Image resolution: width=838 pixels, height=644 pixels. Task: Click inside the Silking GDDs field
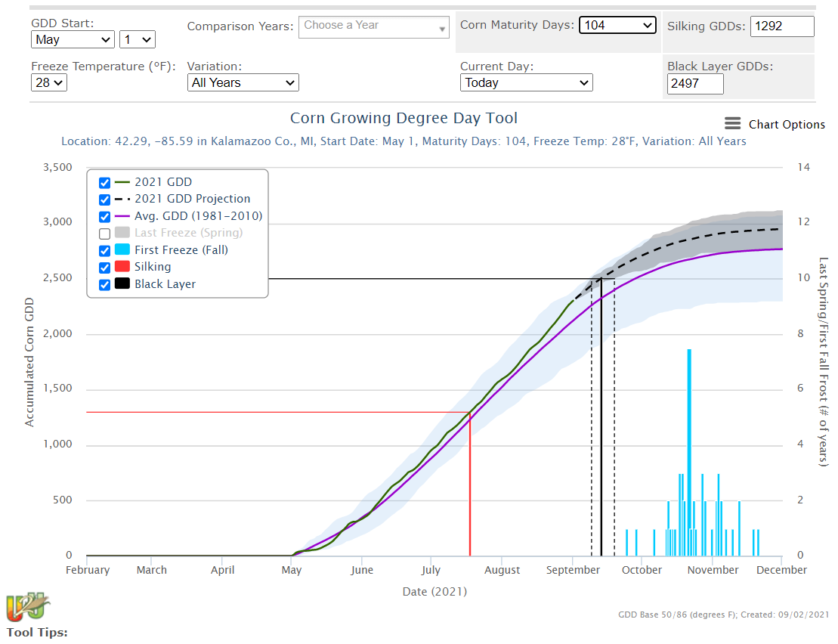click(x=781, y=26)
